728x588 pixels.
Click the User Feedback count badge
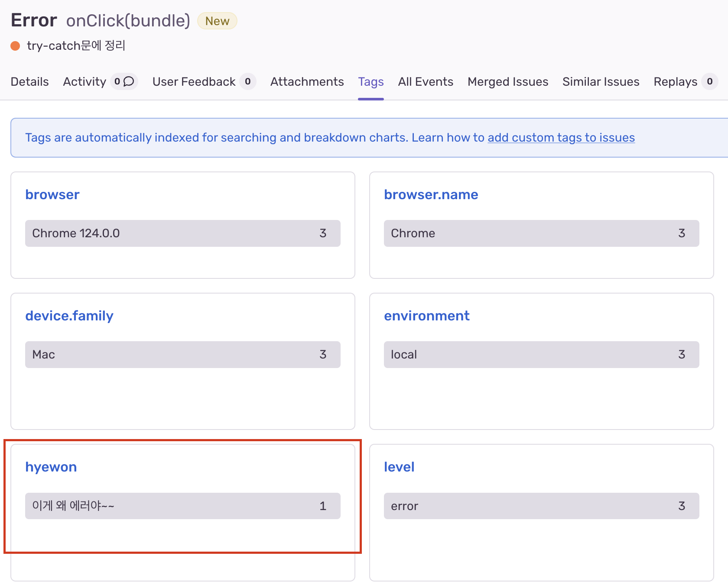click(x=248, y=81)
